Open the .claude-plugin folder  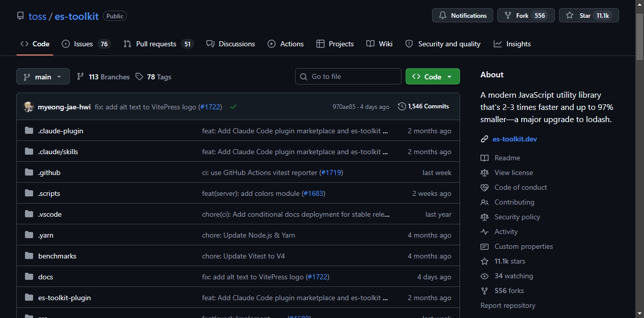pos(61,131)
